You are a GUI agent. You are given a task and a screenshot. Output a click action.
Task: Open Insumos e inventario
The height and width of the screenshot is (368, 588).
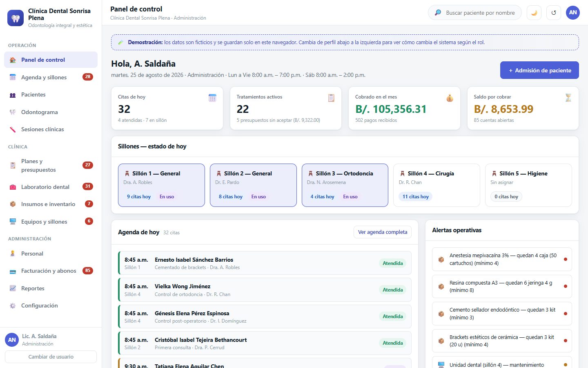pyautogui.click(x=51, y=204)
